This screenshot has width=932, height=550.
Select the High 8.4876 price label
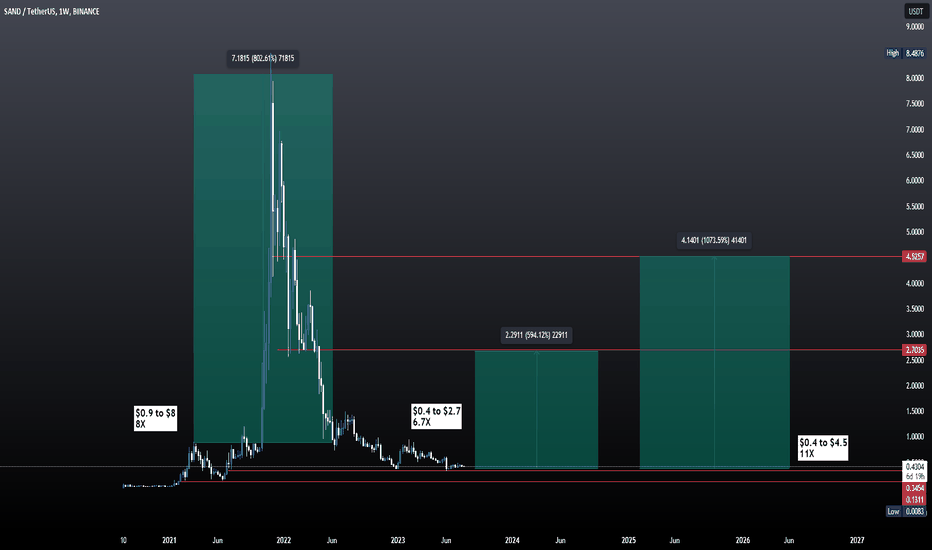905,53
